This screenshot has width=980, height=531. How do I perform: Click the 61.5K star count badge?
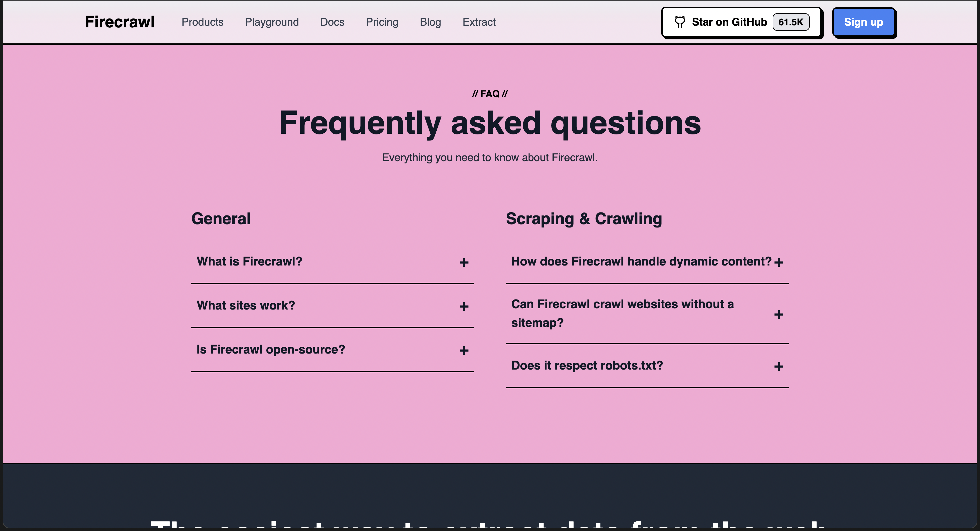pos(791,22)
